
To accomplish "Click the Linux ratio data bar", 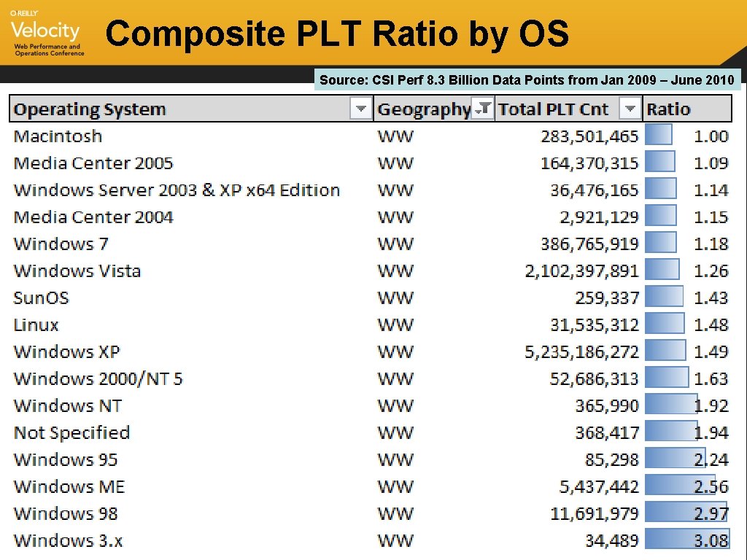I will [x=665, y=324].
